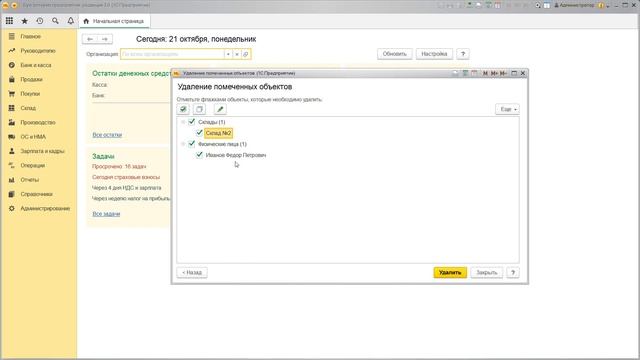
Task: Open the Favorites star icon
Action: pyautogui.click(x=24, y=21)
